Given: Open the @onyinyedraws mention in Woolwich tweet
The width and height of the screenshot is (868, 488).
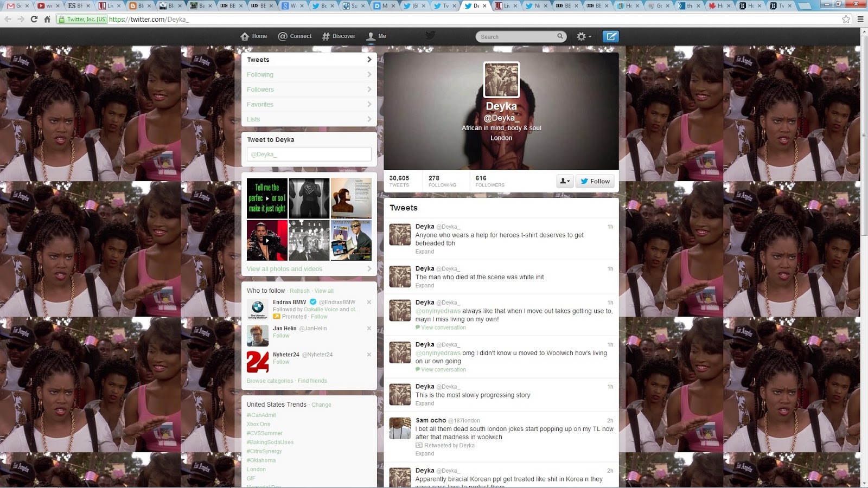Looking at the screenshot, I should click(x=438, y=353).
